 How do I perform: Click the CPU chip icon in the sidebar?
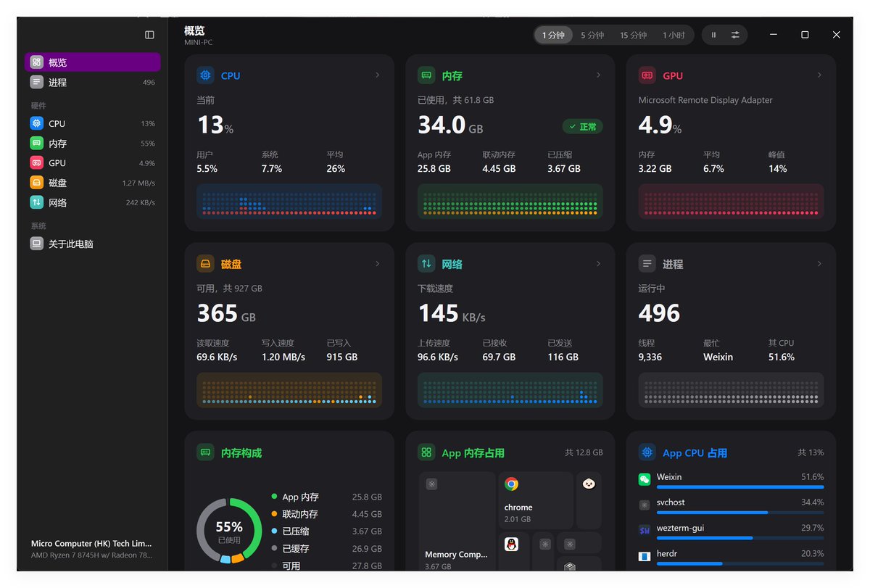37,123
